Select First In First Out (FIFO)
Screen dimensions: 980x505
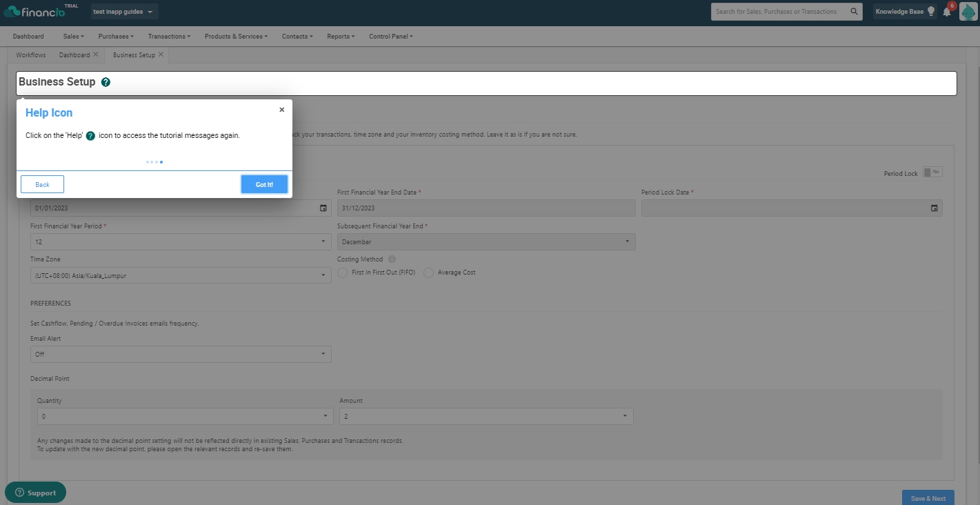tap(343, 273)
